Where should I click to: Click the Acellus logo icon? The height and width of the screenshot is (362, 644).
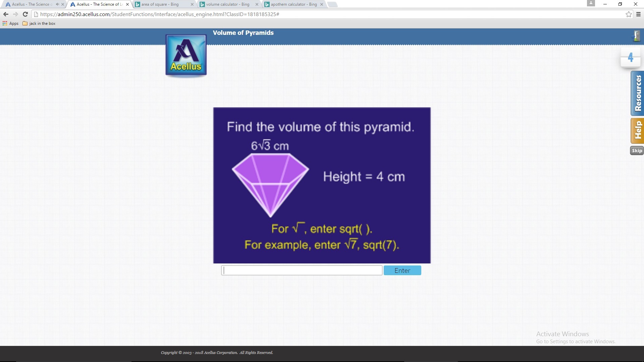[186, 55]
